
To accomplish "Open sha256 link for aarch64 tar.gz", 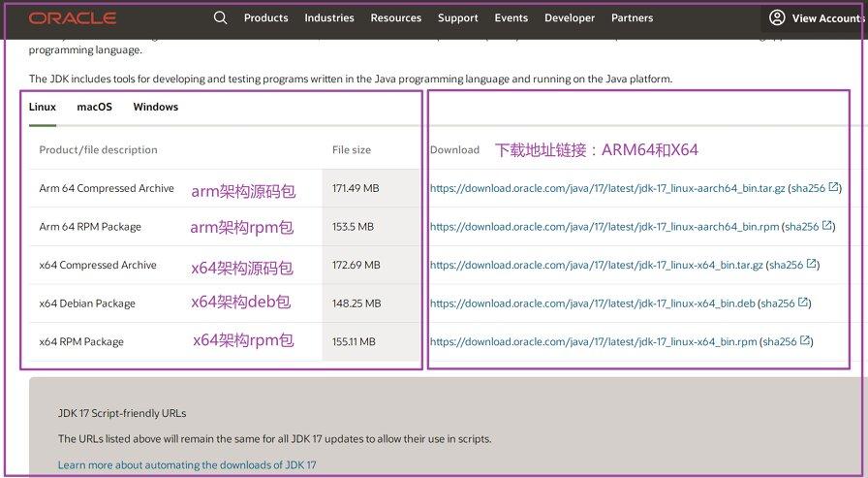I will pos(809,188).
